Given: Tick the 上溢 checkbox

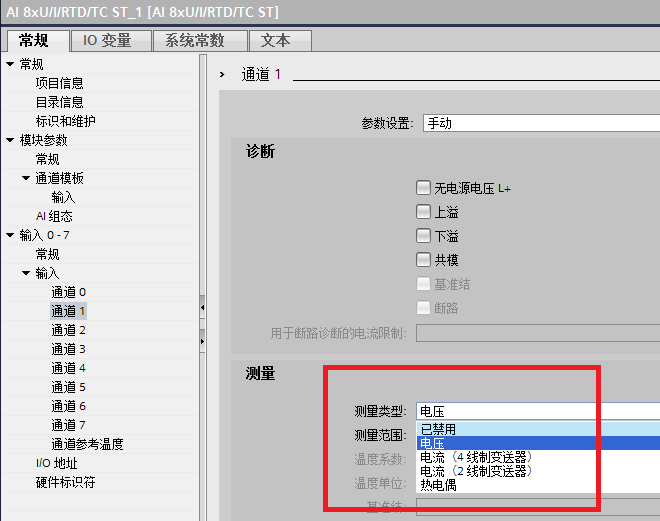Looking at the screenshot, I should [423, 212].
